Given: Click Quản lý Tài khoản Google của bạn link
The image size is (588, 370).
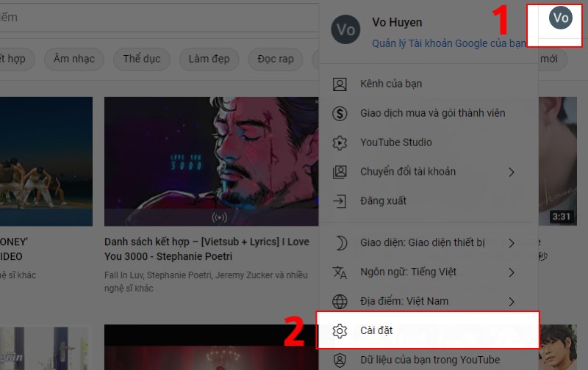Looking at the screenshot, I should coord(448,43).
